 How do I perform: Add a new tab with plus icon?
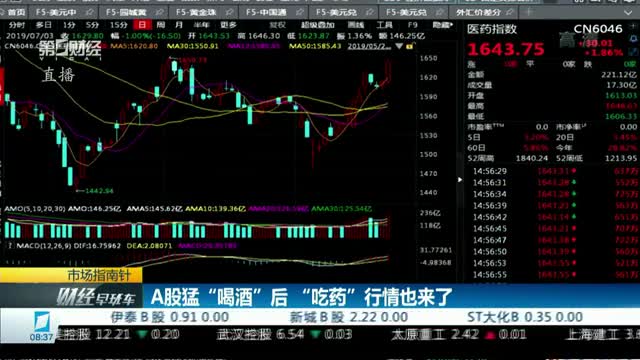pyautogui.click(x=529, y=12)
